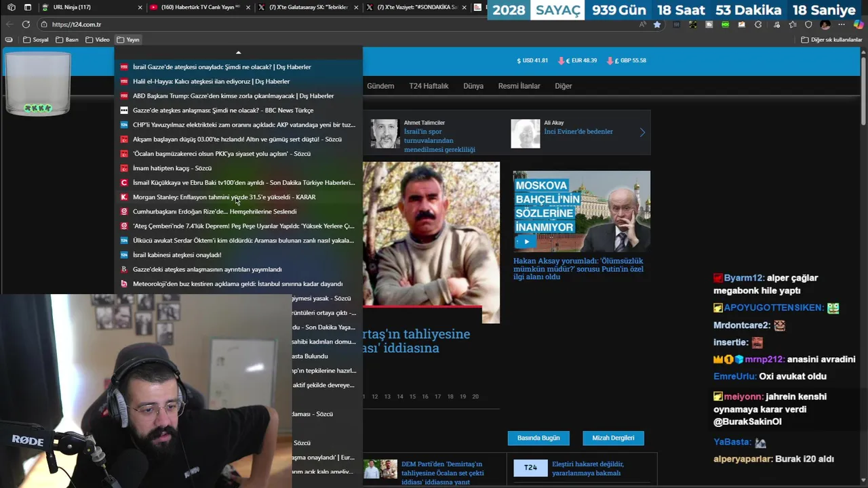Open Diğer sık kullanılanlar folder

tap(831, 39)
